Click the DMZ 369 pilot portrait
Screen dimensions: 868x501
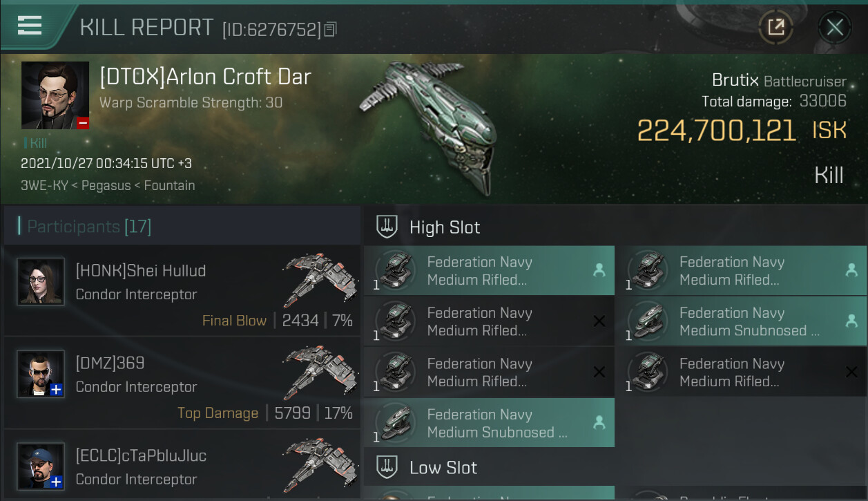coord(41,374)
